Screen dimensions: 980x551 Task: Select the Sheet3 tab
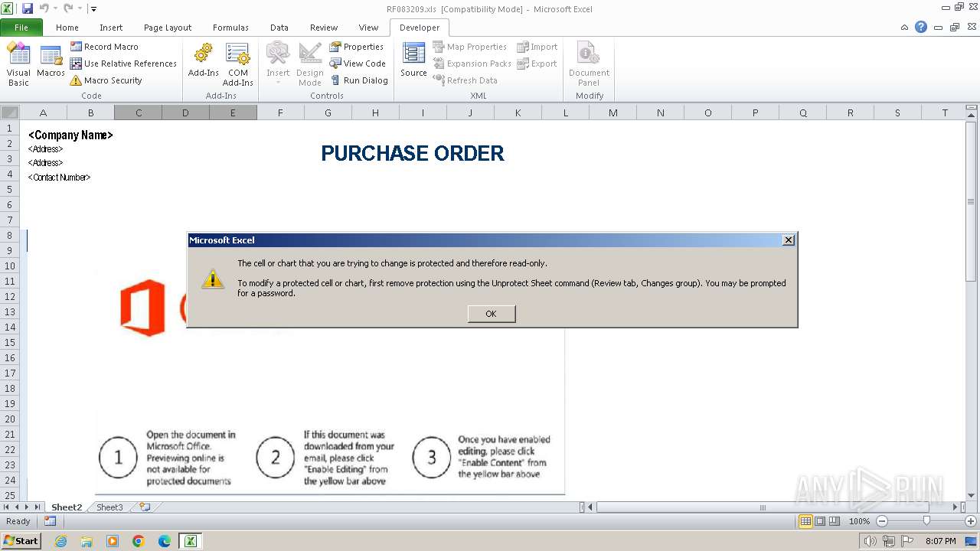(109, 507)
